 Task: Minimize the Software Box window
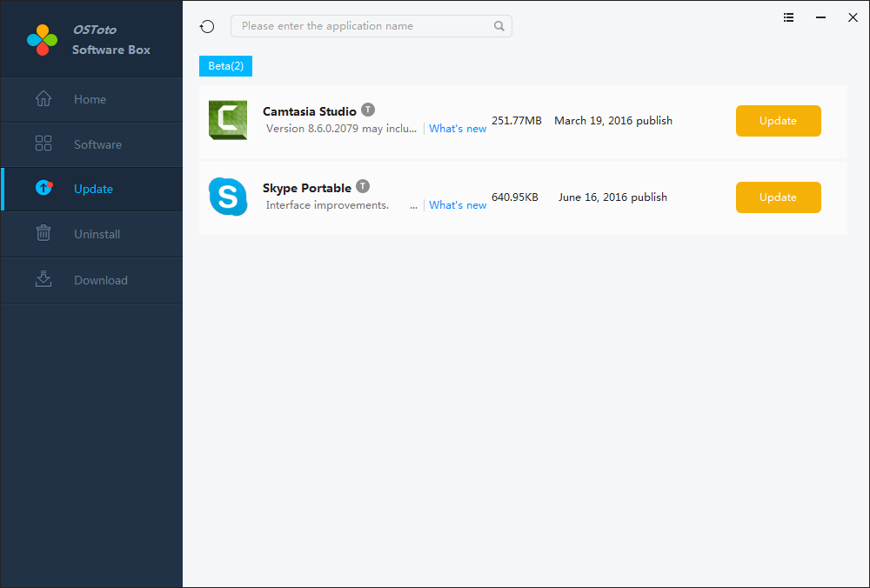point(820,17)
